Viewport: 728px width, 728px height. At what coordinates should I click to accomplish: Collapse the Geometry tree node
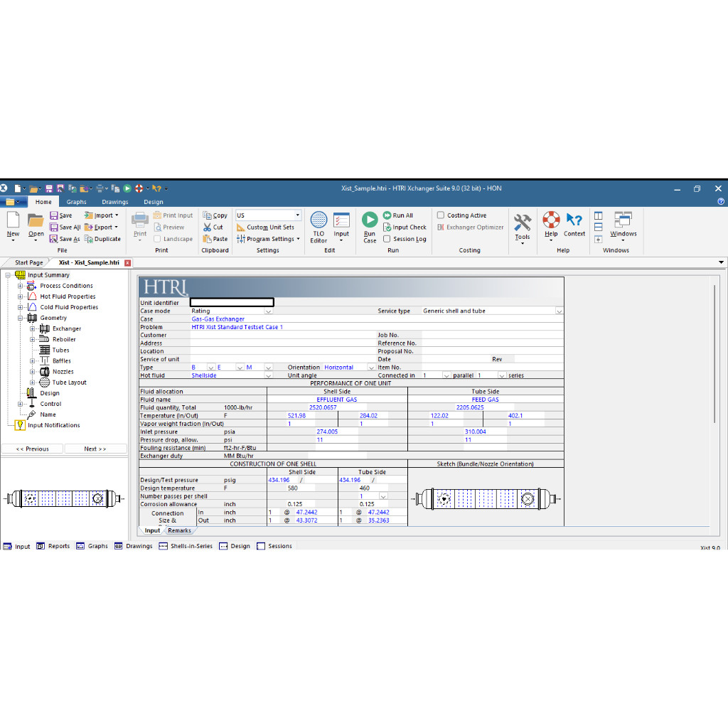(20, 318)
